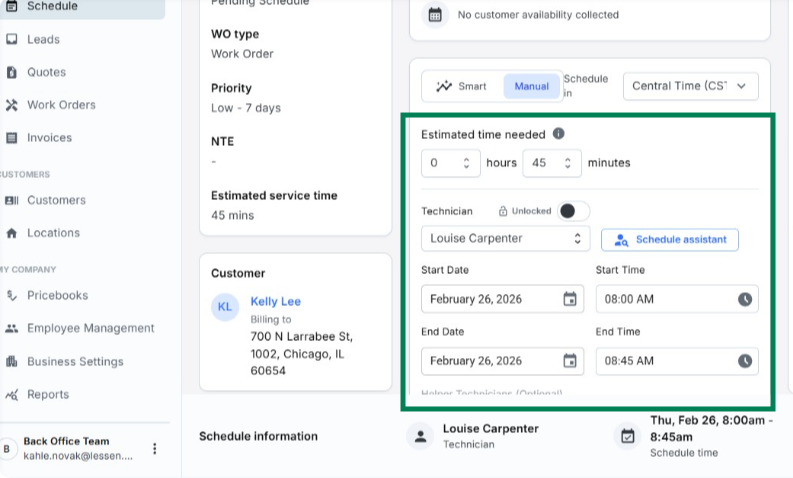This screenshot has width=793, height=478.
Task: Open Work Orders in the sidebar
Action: coord(61,105)
